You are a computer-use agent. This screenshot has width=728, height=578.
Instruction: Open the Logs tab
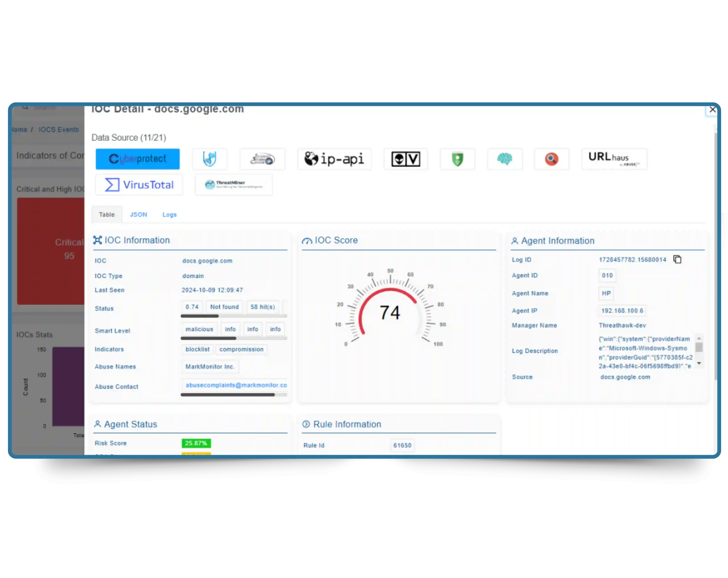(169, 215)
